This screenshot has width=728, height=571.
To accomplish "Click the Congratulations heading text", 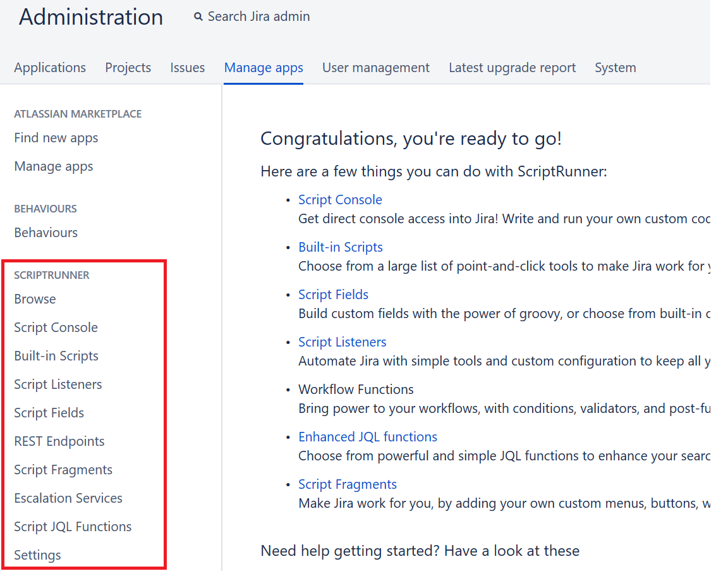I will [x=411, y=138].
